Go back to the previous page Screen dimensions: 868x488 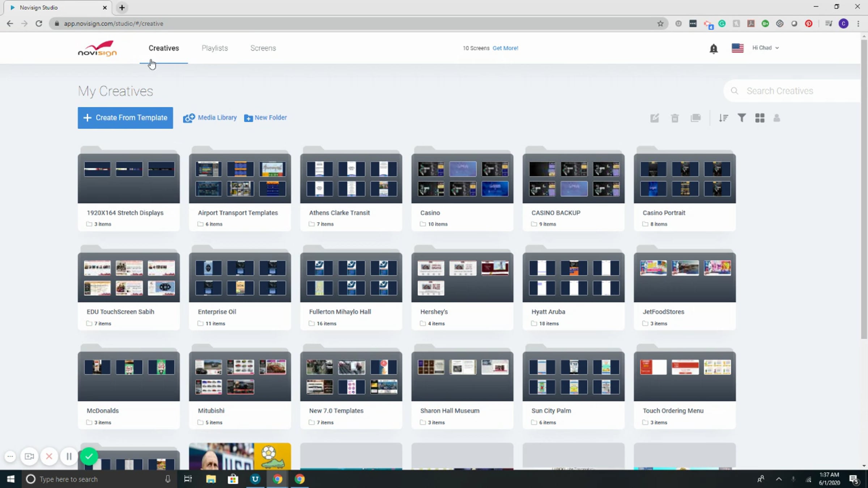pos(10,23)
